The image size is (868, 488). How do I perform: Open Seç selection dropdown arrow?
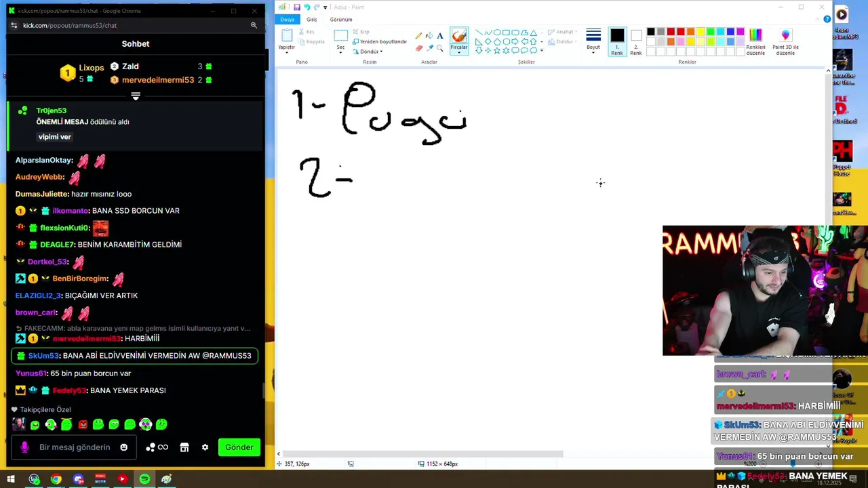point(340,52)
